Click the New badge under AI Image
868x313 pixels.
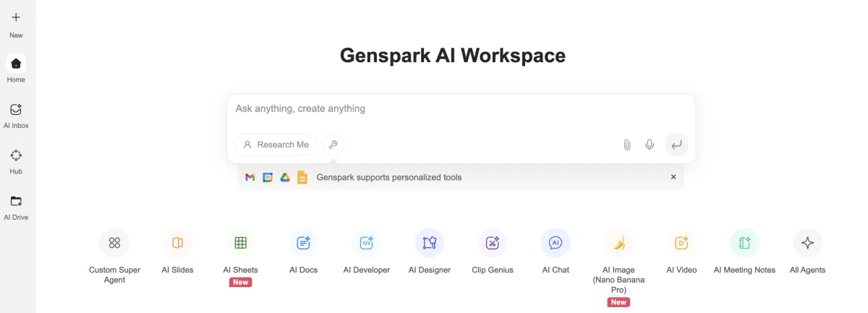(618, 302)
